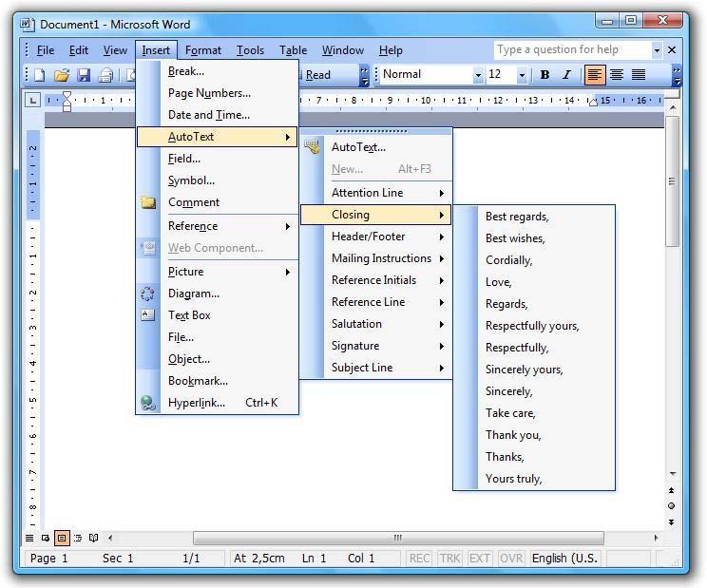Click the New blank document icon
The image size is (707, 588).
[x=39, y=74]
